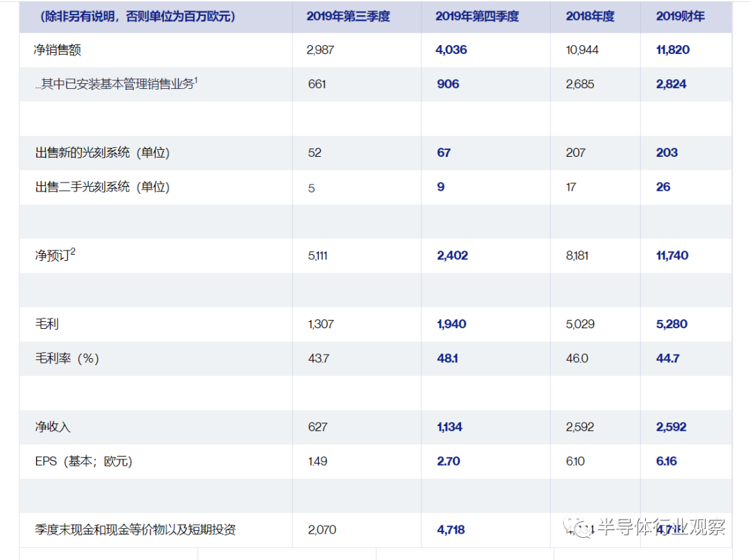Viewport: 750px width, 560px height.
Task: Click gross profit value 1,940
Action: pyautogui.click(x=451, y=324)
